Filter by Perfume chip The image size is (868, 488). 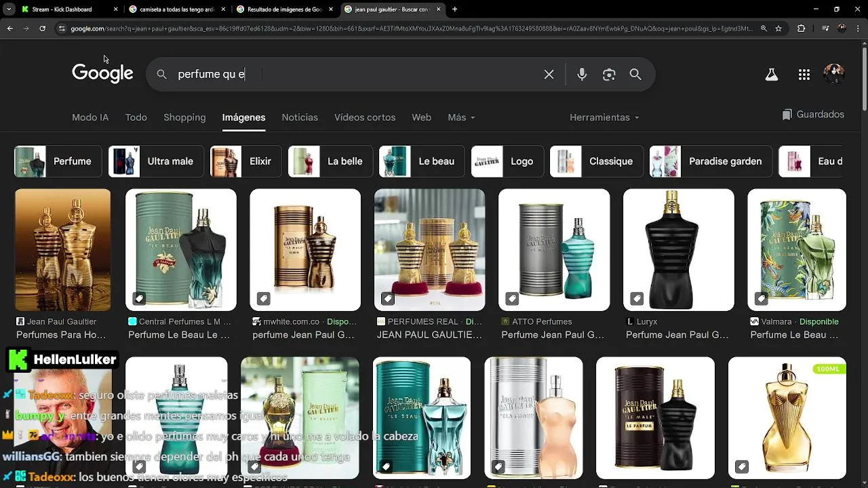58,161
